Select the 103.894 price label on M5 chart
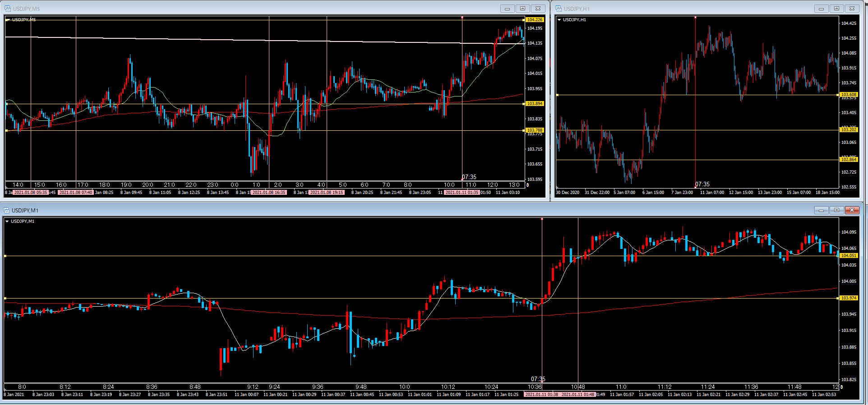 point(535,104)
